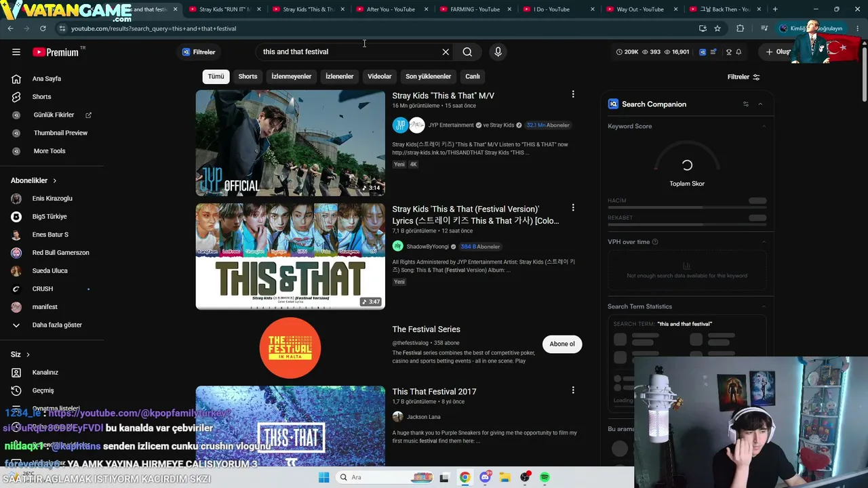Switch to the After You - YouTube tab
This screenshot has width=868, height=488.
[x=389, y=9]
